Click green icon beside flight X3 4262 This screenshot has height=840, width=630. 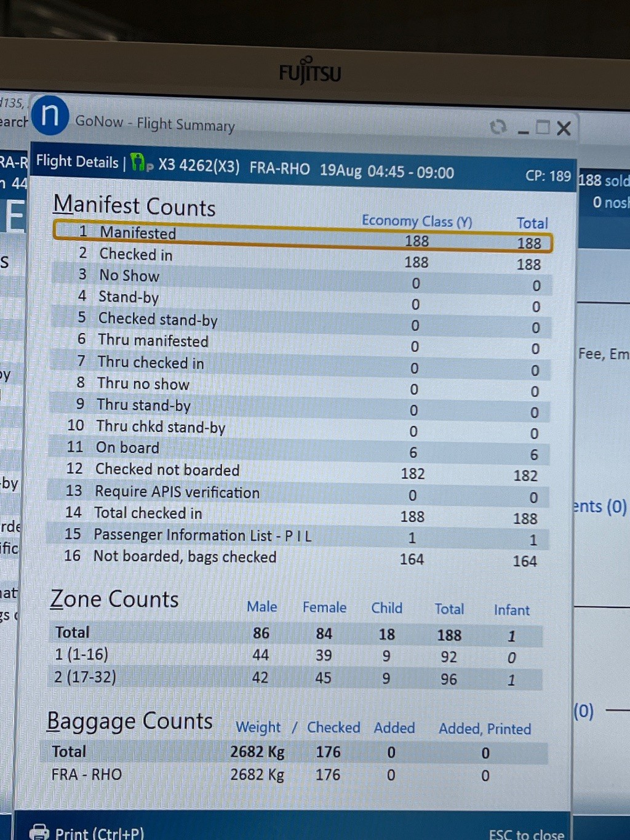click(140, 163)
